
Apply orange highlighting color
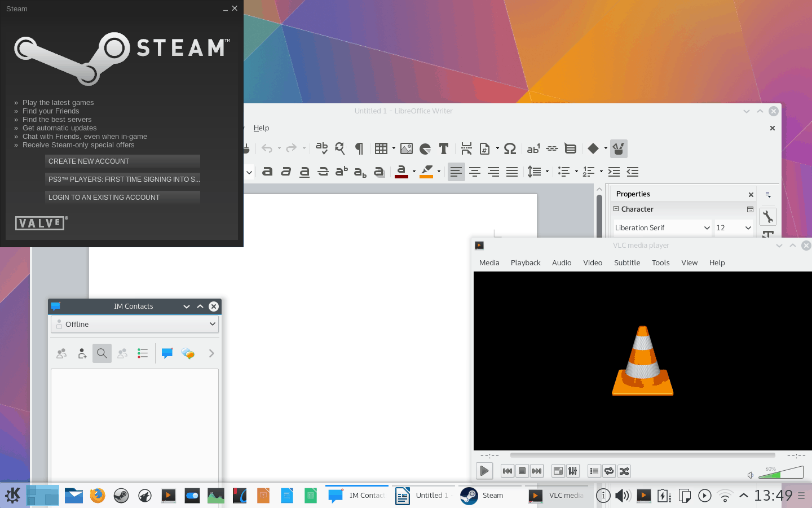pos(426,172)
